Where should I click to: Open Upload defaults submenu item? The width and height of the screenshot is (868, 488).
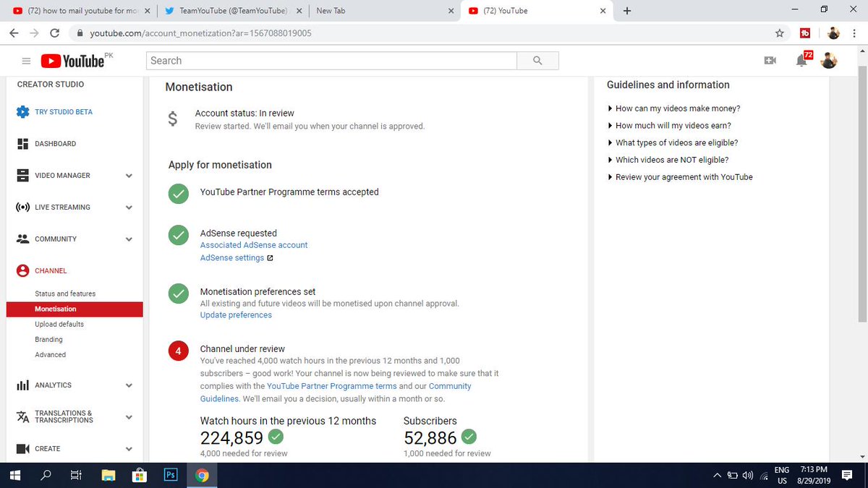(x=59, y=325)
